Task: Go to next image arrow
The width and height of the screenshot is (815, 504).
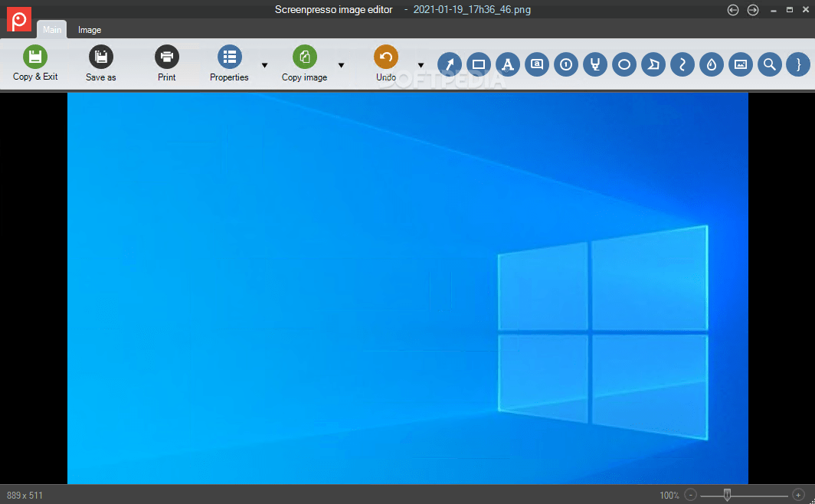Action: click(753, 10)
